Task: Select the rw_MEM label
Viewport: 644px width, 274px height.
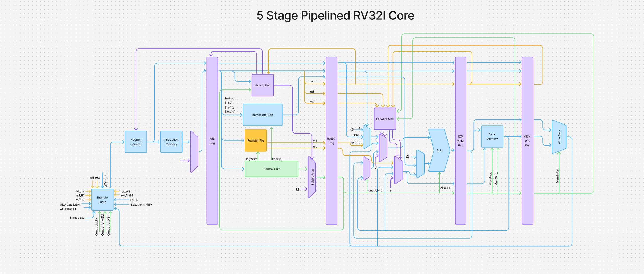Action: 127,196
